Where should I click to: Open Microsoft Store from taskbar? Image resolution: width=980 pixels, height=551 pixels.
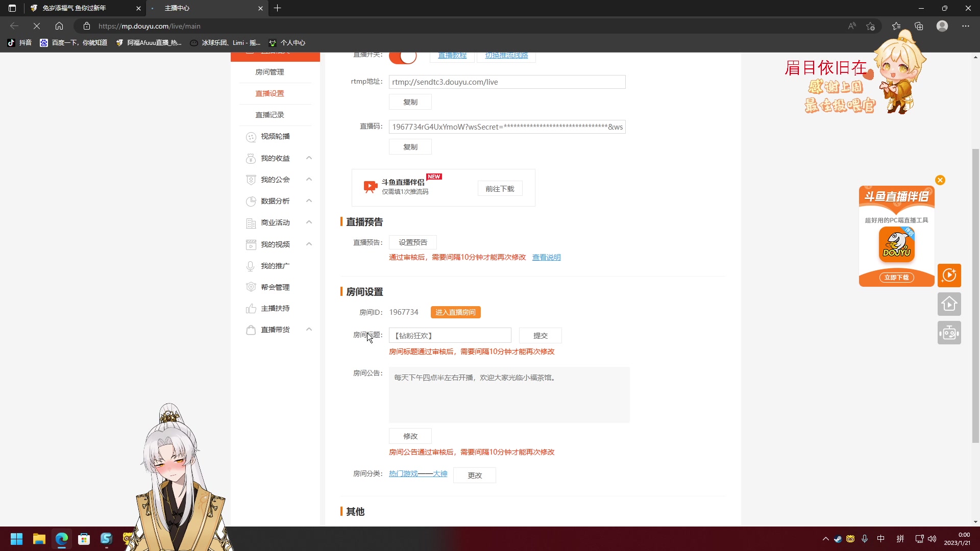pyautogui.click(x=84, y=539)
